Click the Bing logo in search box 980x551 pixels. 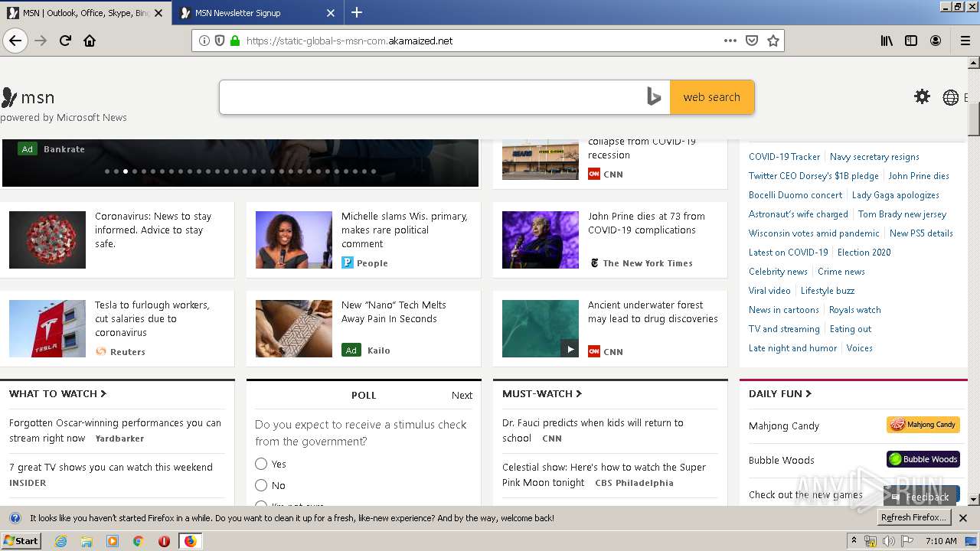pyautogui.click(x=653, y=97)
